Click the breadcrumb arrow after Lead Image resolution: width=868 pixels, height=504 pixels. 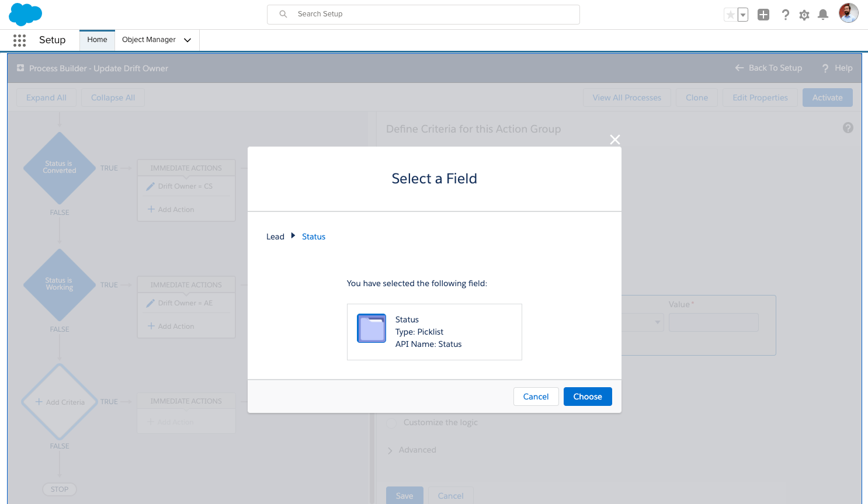pos(293,236)
